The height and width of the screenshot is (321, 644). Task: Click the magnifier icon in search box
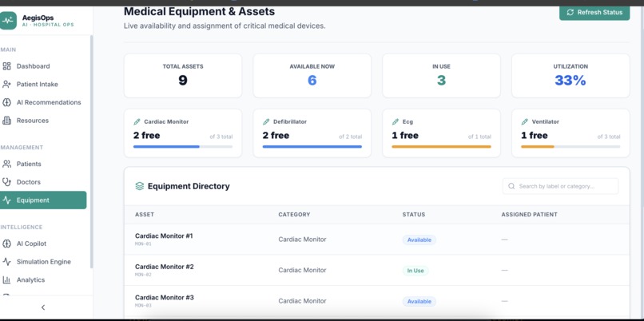point(511,186)
